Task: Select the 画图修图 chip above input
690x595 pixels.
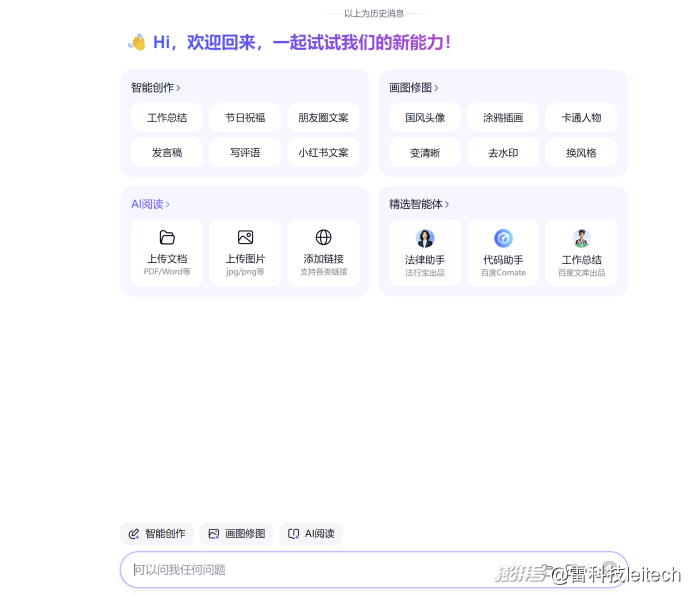Action: [x=236, y=534]
